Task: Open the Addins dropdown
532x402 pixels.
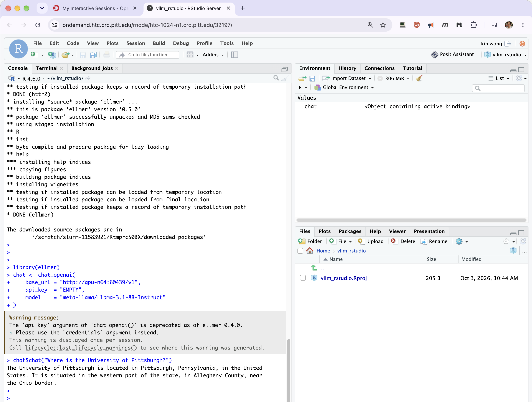Action: [x=213, y=55]
